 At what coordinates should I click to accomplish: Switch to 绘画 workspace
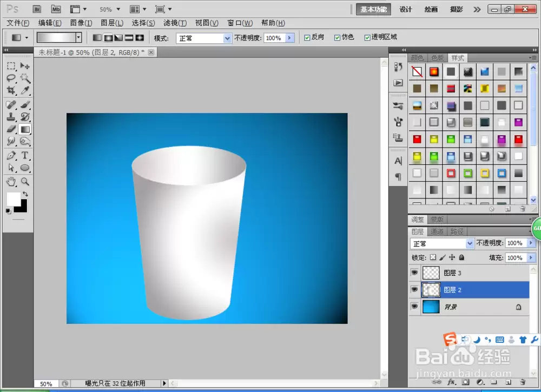point(431,9)
